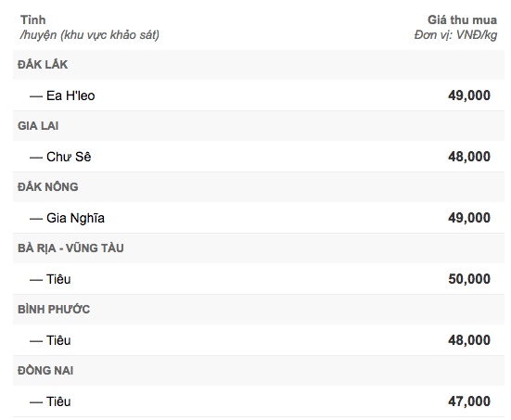Image resolution: width=511 pixels, height=420 pixels.
Task: Click the Giá thu mua column header
Action: click(x=462, y=20)
